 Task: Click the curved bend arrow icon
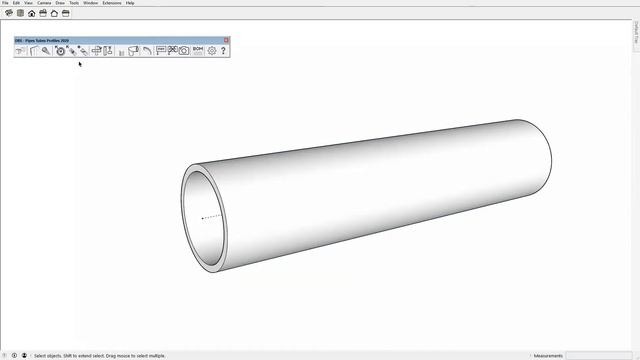(147, 51)
